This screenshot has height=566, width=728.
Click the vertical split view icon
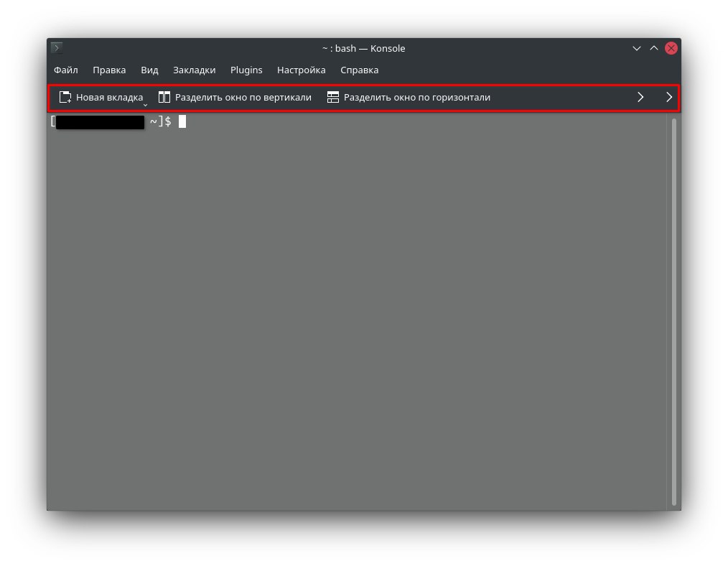tap(164, 97)
